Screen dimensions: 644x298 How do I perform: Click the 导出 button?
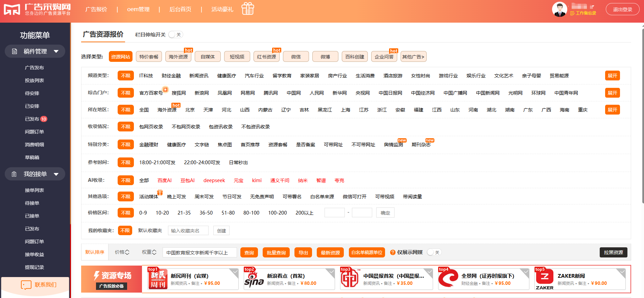(x=303, y=252)
